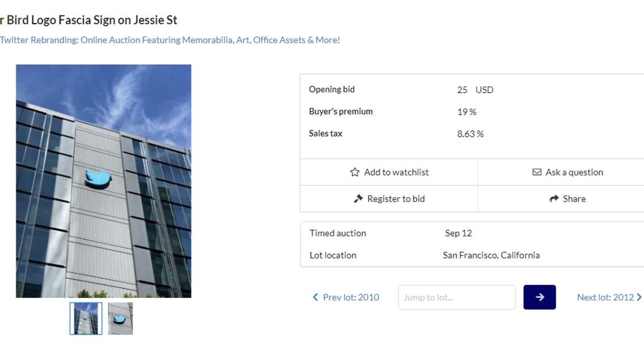Click the go arrow button next to Jump to lot
This screenshot has width=644, height=362.
click(540, 297)
